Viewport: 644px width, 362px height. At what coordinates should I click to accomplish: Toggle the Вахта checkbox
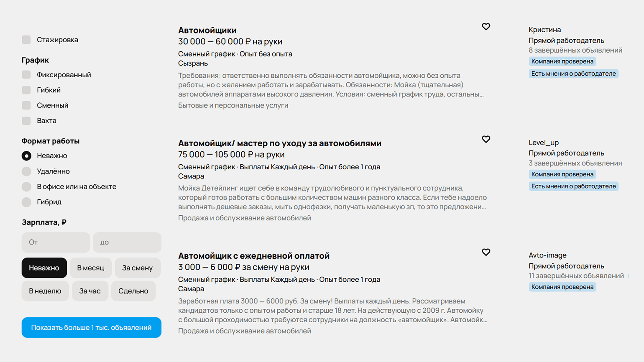coord(26,121)
